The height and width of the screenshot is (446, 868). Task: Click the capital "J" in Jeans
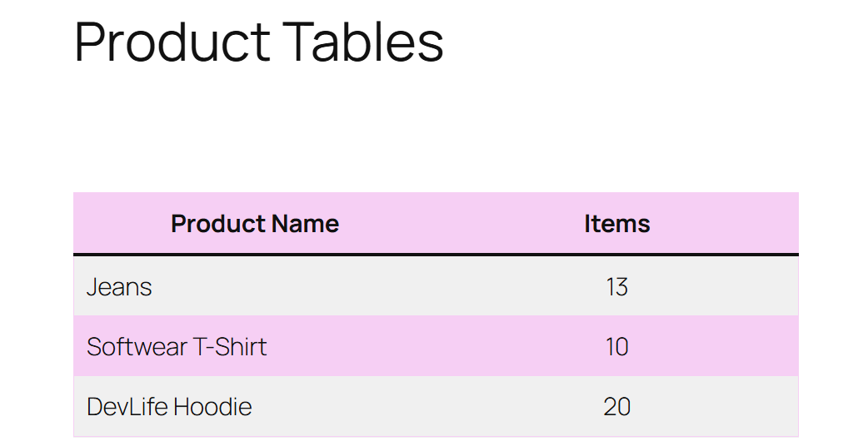pyautogui.click(x=92, y=287)
